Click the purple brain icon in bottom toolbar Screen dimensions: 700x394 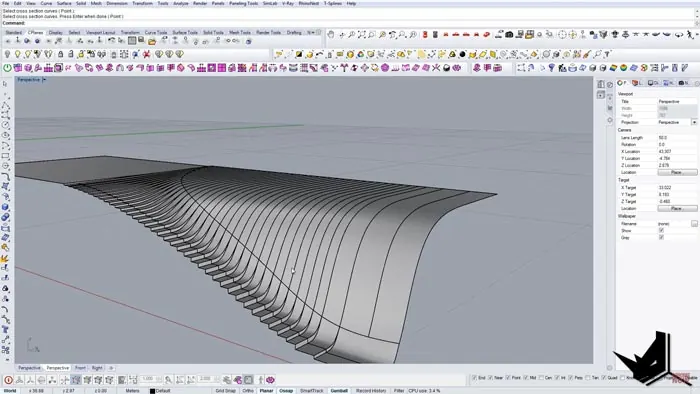[x=270, y=380]
